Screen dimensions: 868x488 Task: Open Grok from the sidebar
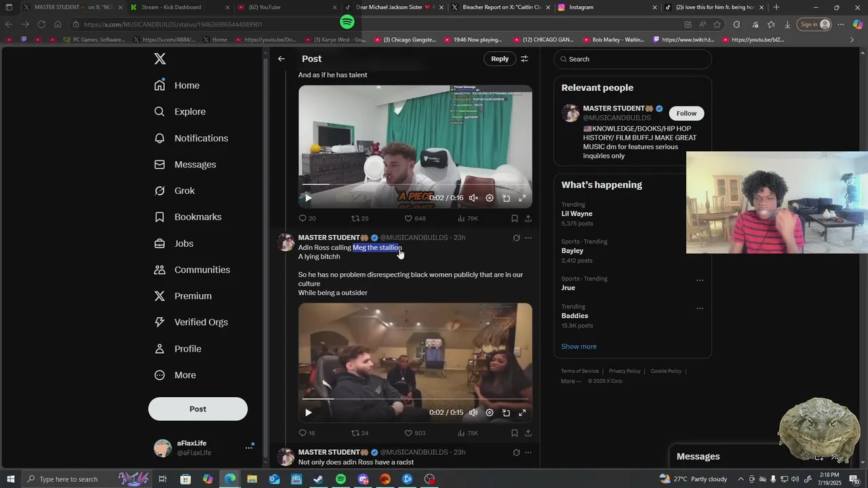tap(174, 191)
